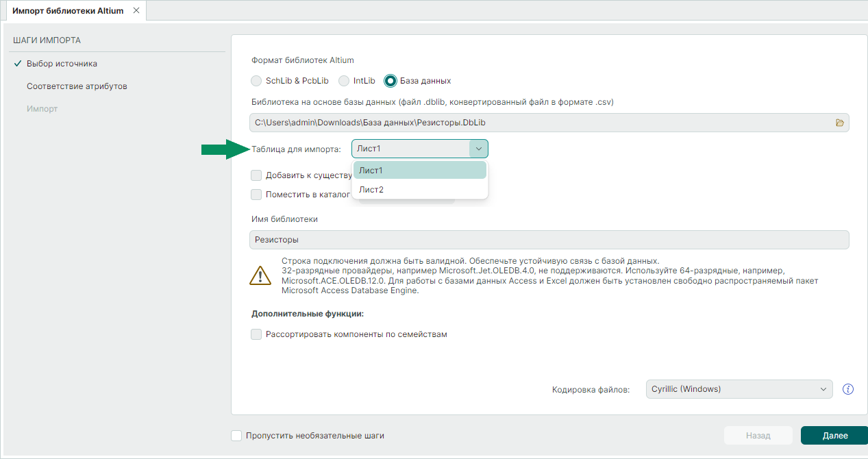Click the library name input field

pos(549,240)
